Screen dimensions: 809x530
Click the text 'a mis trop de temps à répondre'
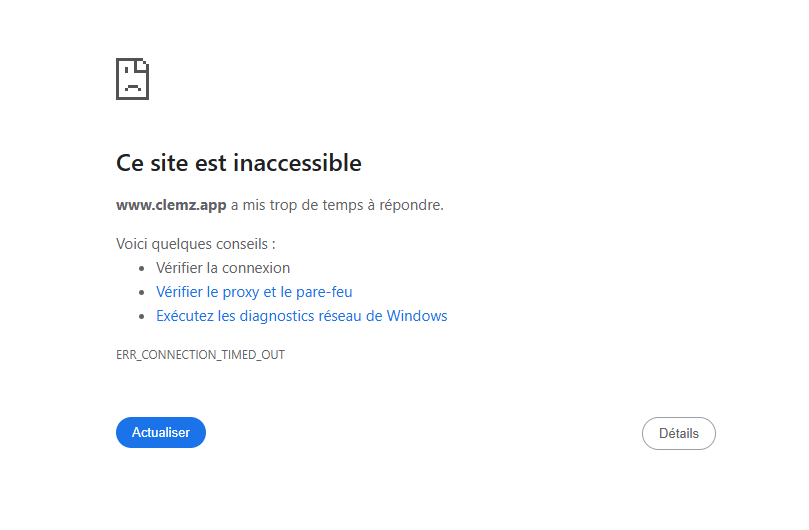337,205
